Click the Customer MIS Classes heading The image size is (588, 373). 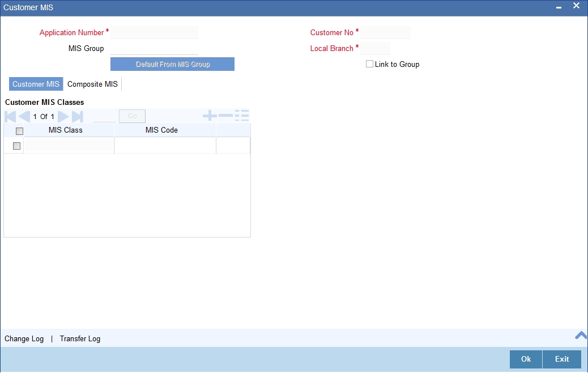(x=45, y=102)
